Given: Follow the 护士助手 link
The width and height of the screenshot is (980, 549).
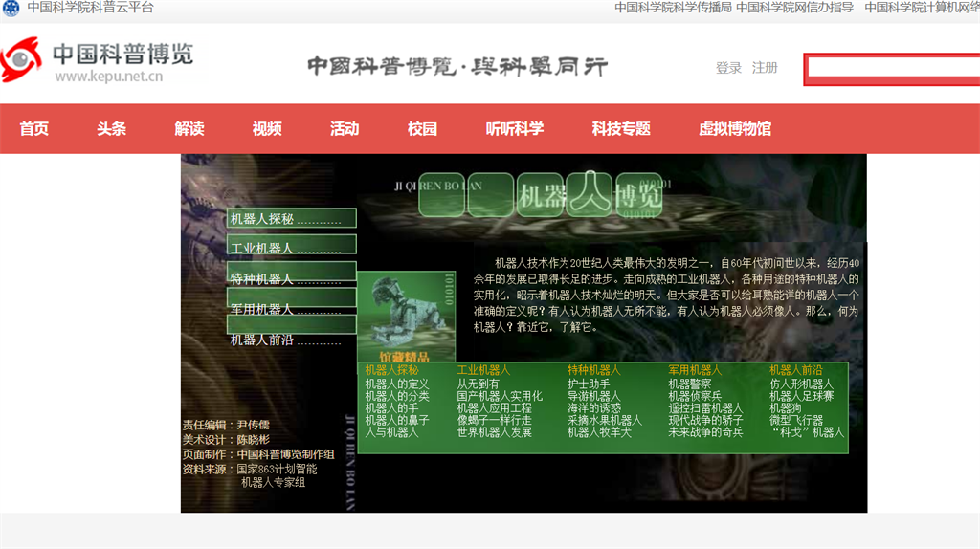Looking at the screenshot, I should [x=588, y=384].
